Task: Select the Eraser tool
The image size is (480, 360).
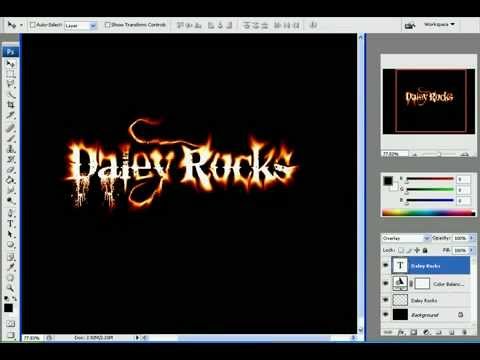Action: [x=11, y=170]
